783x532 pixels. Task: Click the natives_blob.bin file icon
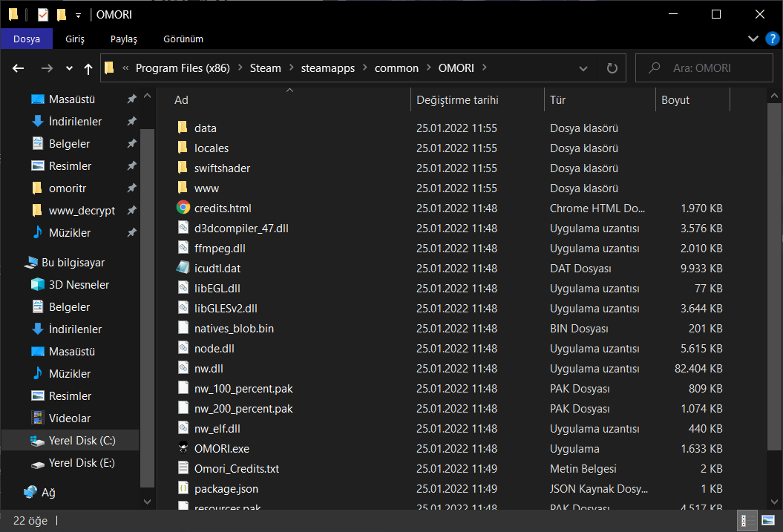[x=183, y=328]
